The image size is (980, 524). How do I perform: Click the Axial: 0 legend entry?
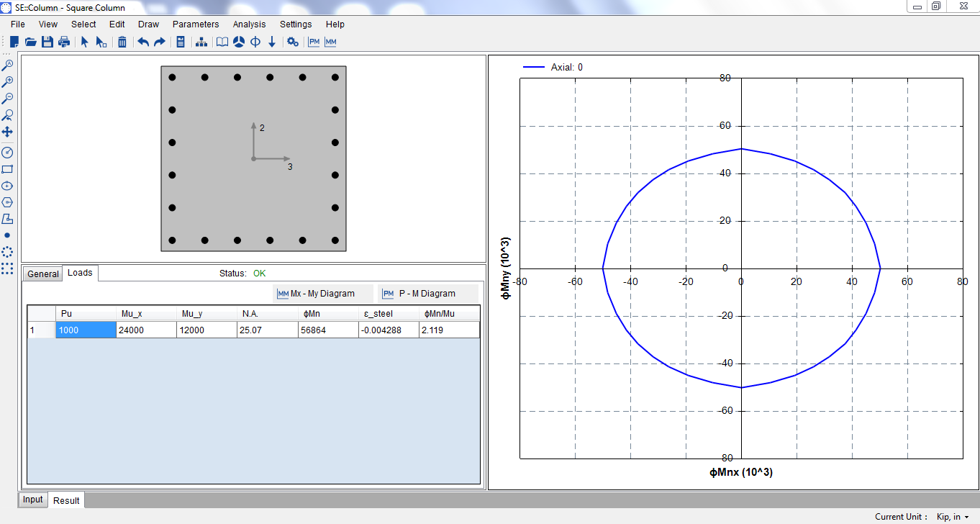(553, 67)
